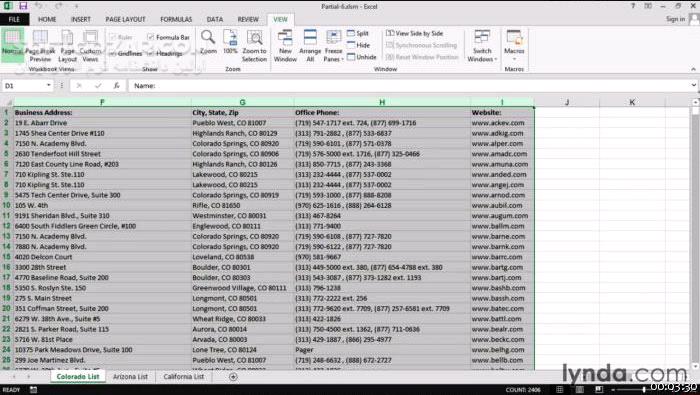Click Arrange All windows

pyautogui.click(x=310, y=46)
